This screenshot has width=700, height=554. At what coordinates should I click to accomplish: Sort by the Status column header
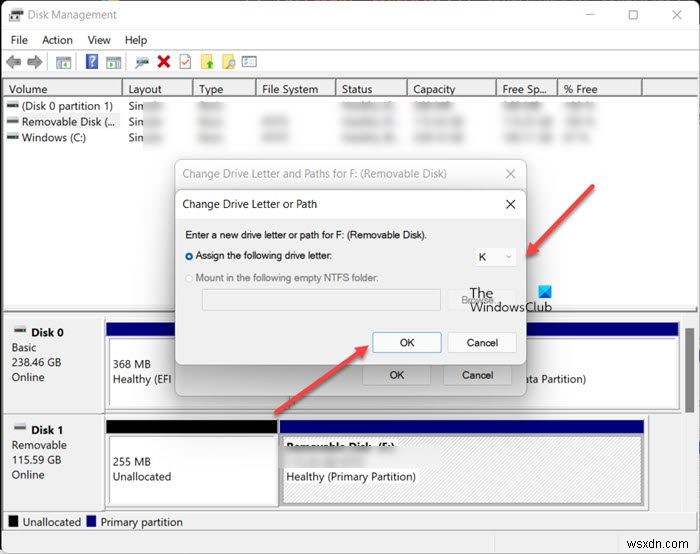pyautogui.click(x=371, y=89)
